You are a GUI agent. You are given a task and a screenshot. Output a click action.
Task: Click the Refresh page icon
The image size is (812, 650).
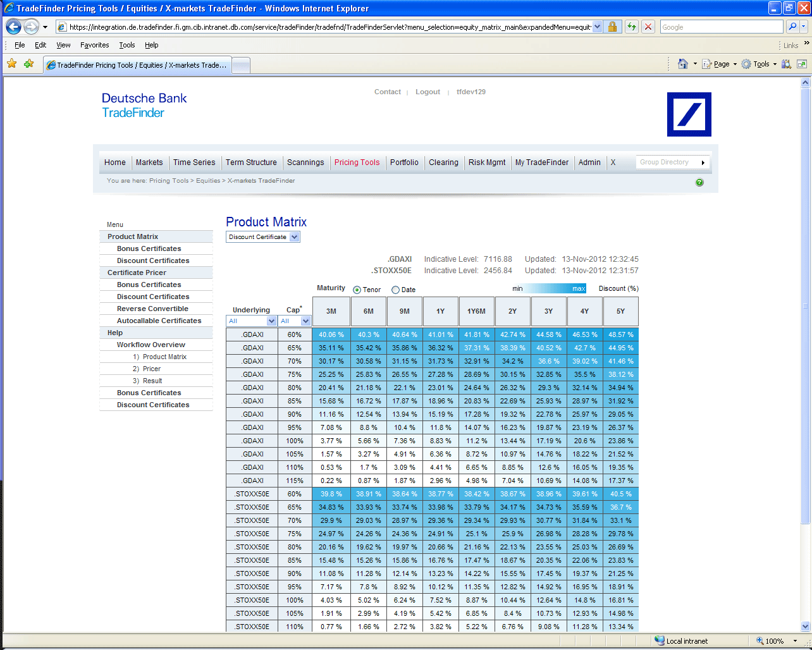click(631, 27)
